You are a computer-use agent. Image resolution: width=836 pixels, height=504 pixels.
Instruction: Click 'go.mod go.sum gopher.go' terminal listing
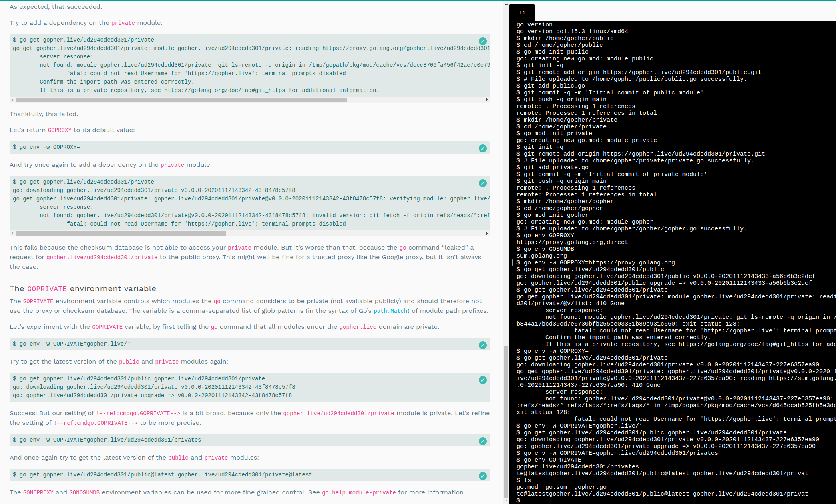(561, 487)
